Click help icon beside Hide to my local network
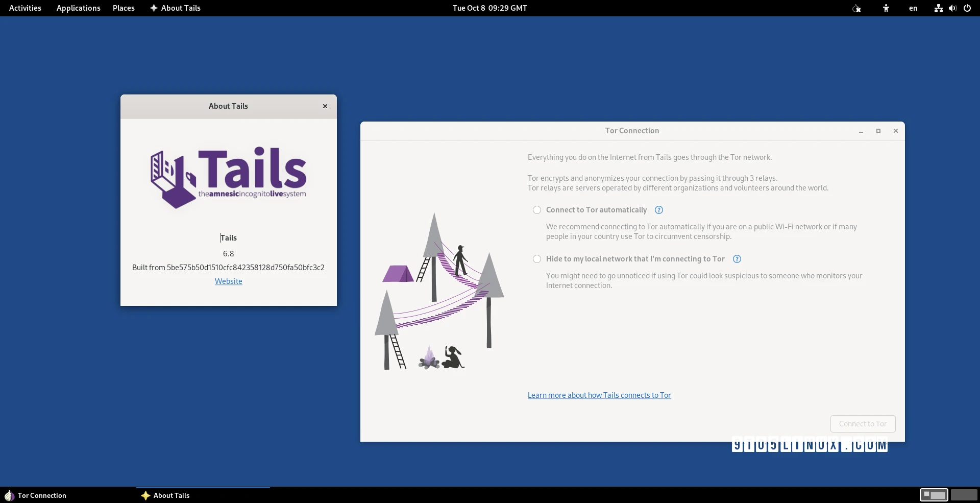This screenshot has width=980, height=503. [737, 259]
